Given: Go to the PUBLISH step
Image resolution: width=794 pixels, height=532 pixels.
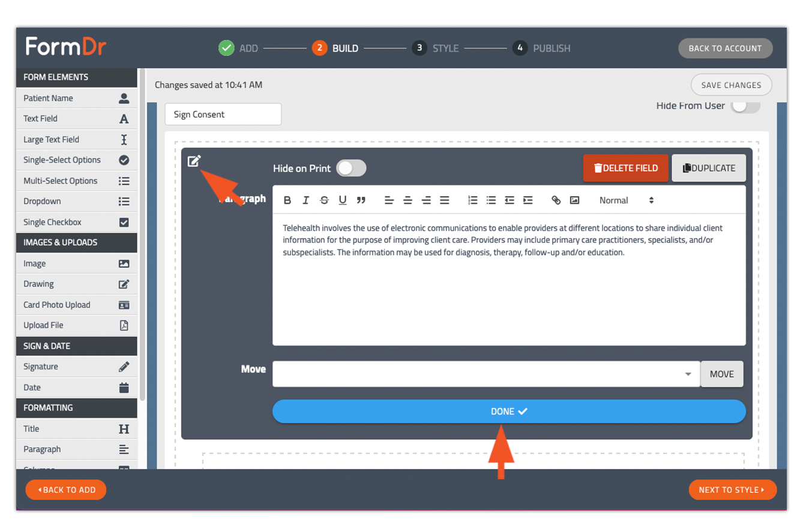Looking at the screenshot, I should click(541, 49).
